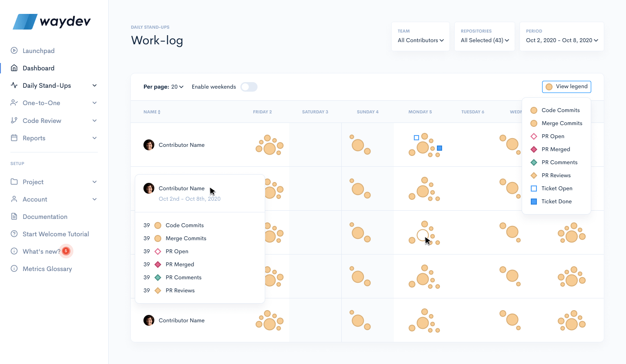
Task: Open the Launchpad from the sidebar
Action: 14,50
